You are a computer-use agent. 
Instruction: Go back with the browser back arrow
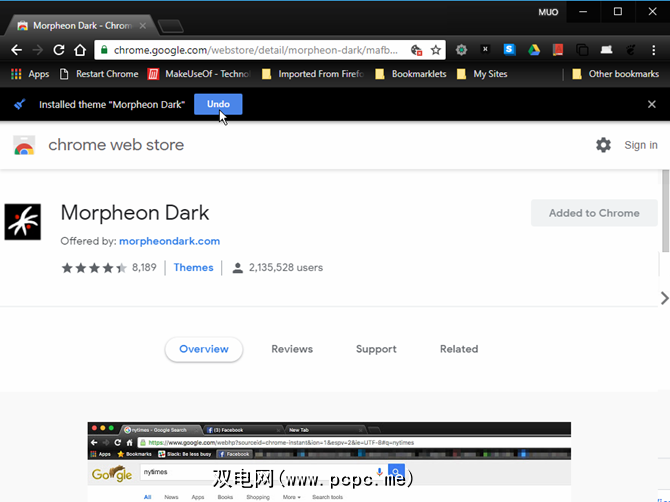click(16, 50)
